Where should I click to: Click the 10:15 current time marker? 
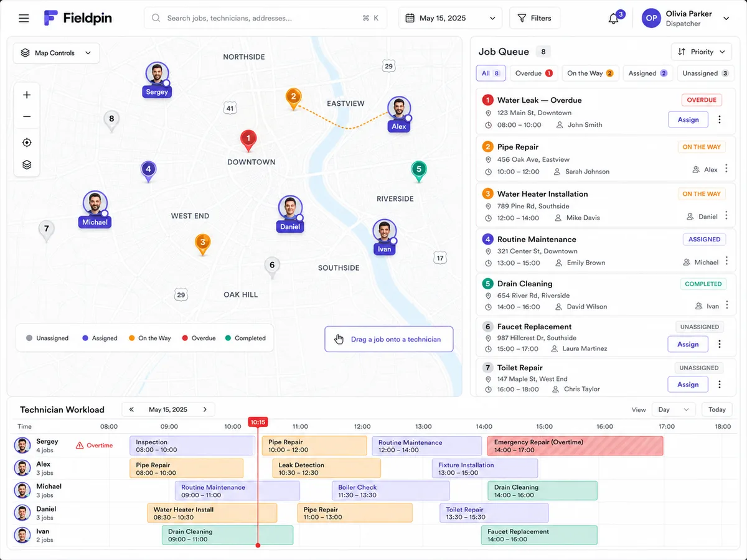point(258,422)
